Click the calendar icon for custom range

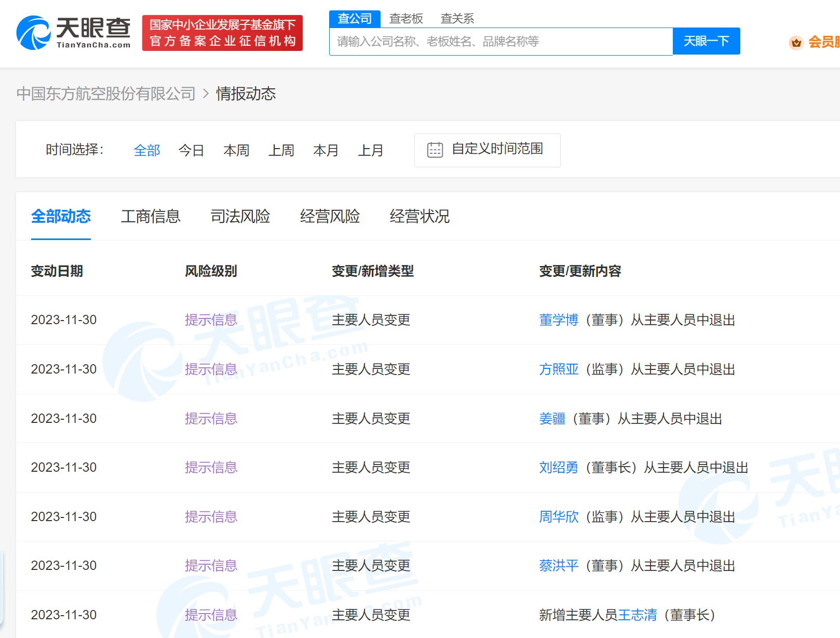pos(435,150)
